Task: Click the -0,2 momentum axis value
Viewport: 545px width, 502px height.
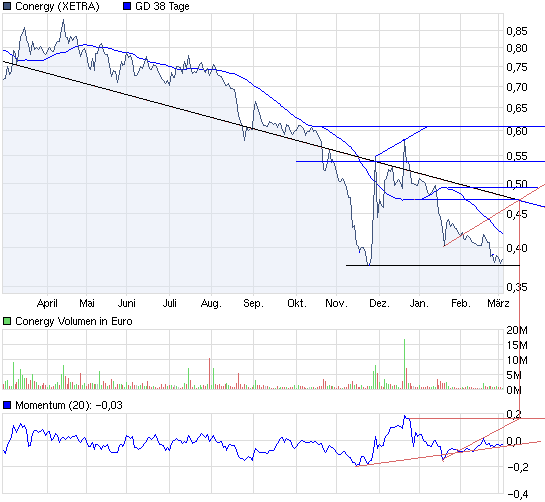Action: tap(518, 467)
